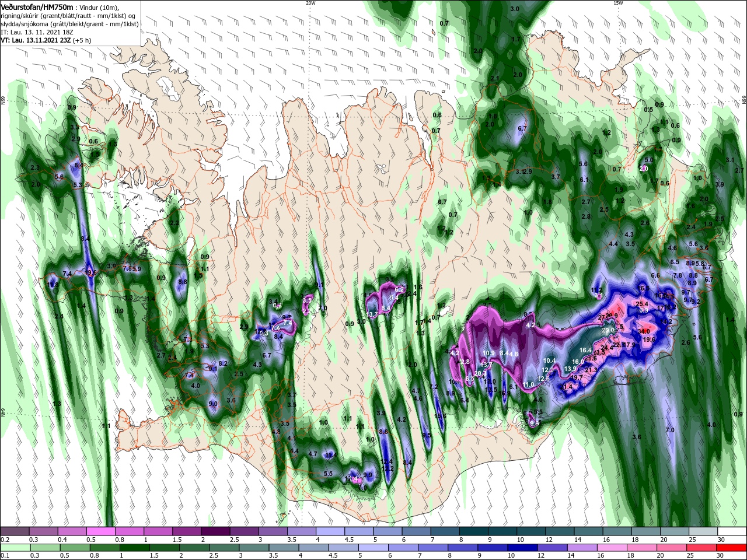Viewport: 747px width, 560px height.
Task: Click the white 10.4 value label
Action: (549, 361)
